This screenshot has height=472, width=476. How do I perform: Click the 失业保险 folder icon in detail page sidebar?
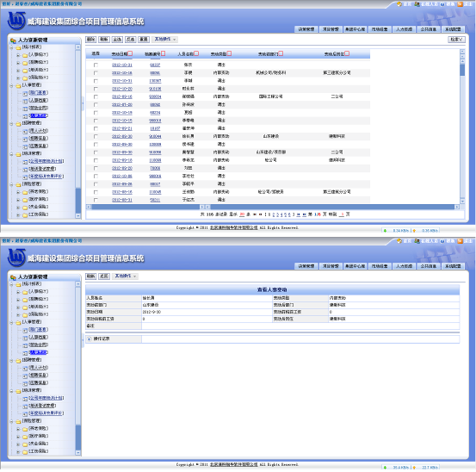pos(25,444)
